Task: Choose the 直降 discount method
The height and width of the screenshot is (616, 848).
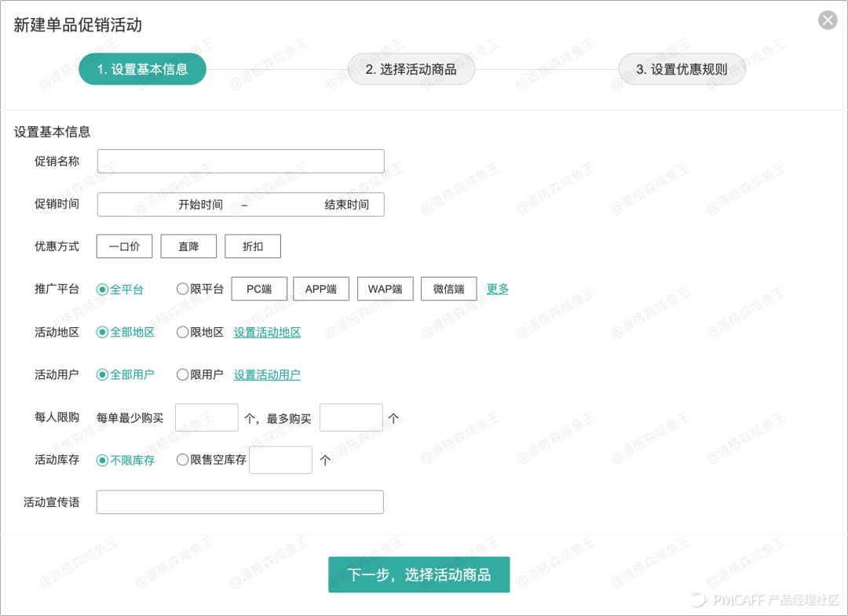Action: tap(188, 246)
